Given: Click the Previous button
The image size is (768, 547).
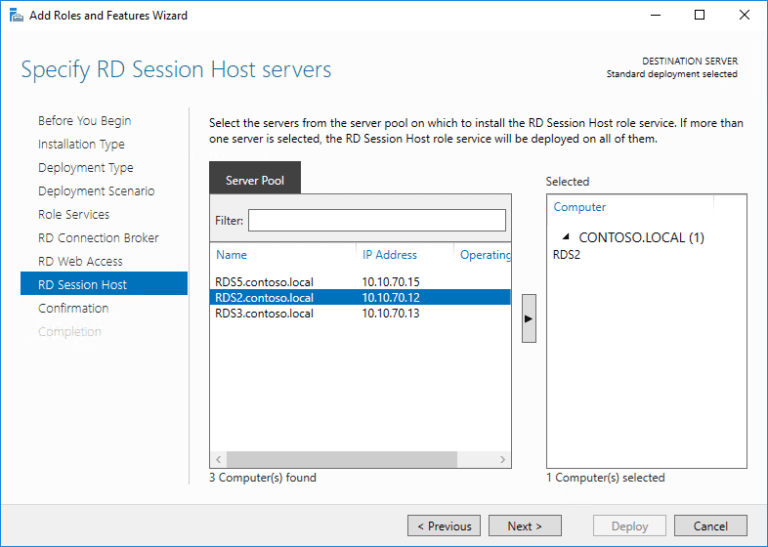Looking at the screenshot, I should [444, 526].
